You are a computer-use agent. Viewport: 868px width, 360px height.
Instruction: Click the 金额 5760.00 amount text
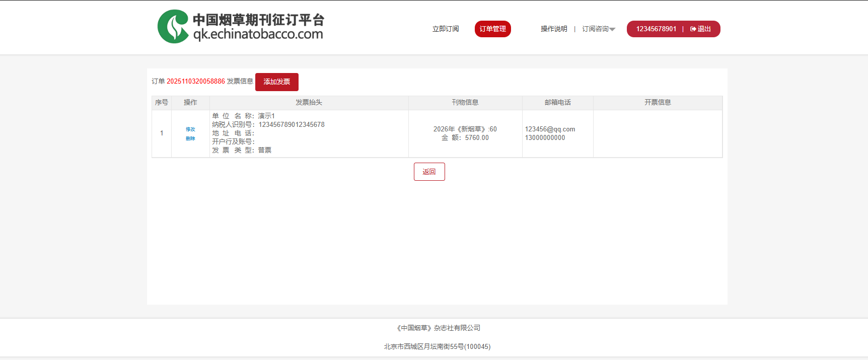(x=476, y=138)
